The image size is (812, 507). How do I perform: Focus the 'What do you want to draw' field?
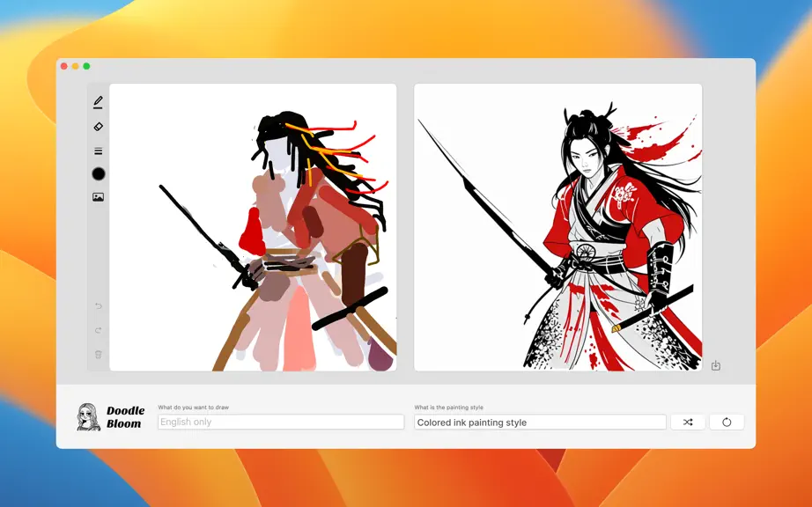coord(281,422)
